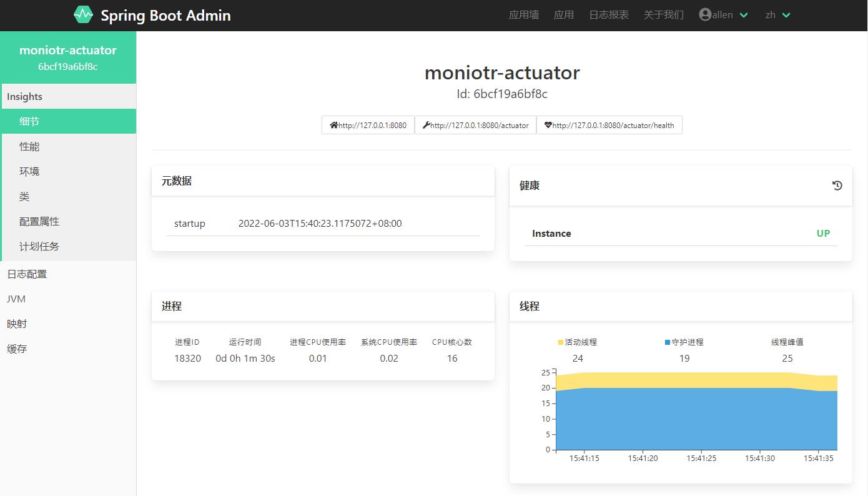Click the moniotr-actuator sidebar header
Screen dimensions: 868x496
[x=68, y=57]
